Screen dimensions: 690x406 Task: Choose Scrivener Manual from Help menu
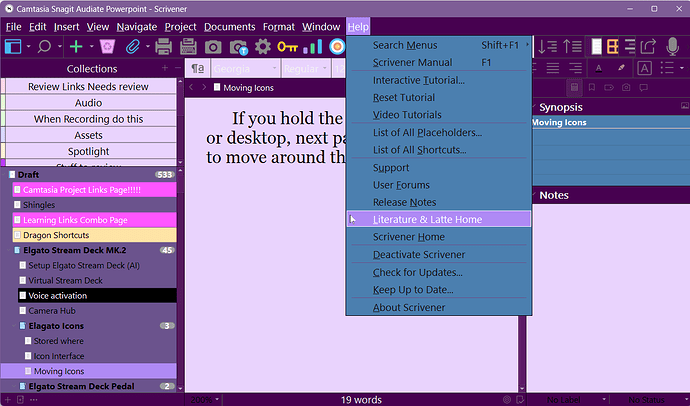point(439,62)
